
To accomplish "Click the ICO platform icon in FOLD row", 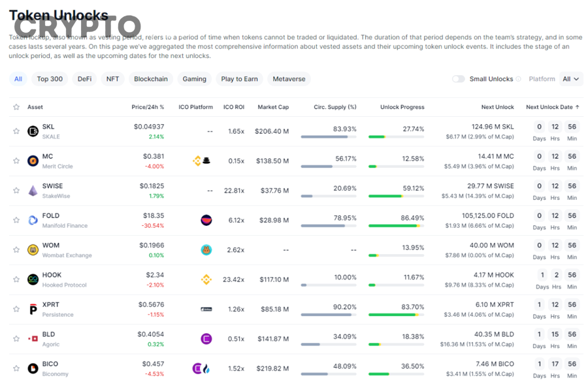I will point(206,220).
